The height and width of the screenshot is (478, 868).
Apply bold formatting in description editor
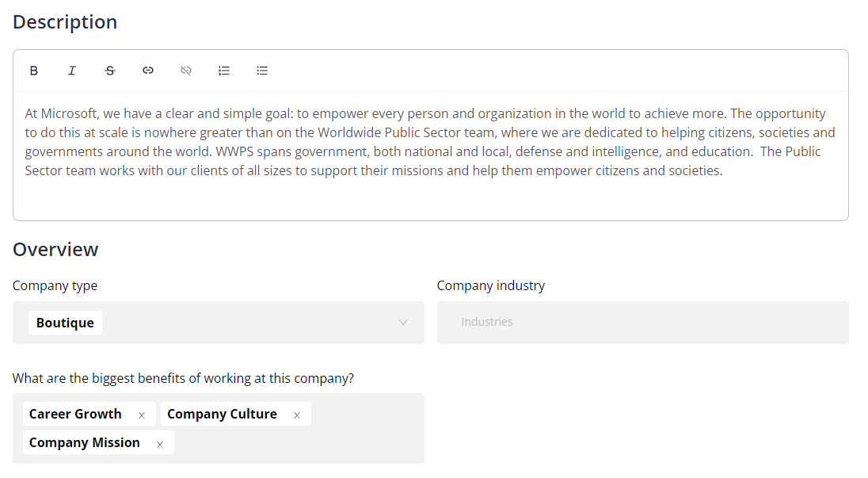34,71
